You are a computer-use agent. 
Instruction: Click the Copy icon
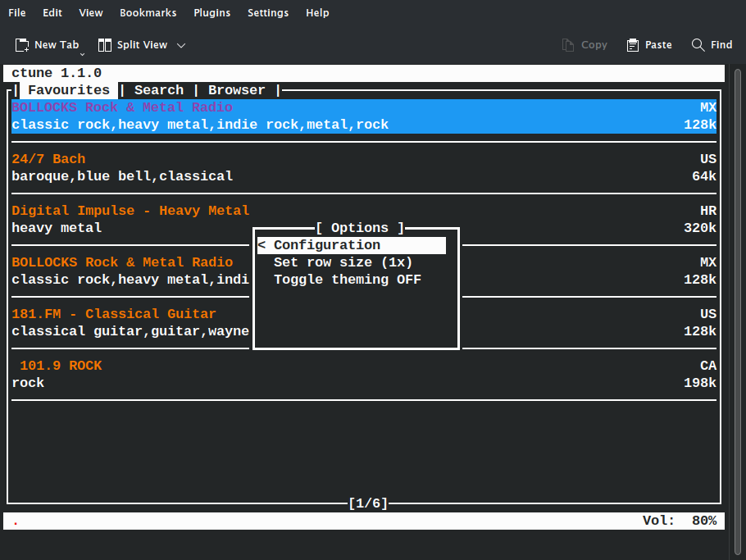pyautogui.click(x=568, y=45)
